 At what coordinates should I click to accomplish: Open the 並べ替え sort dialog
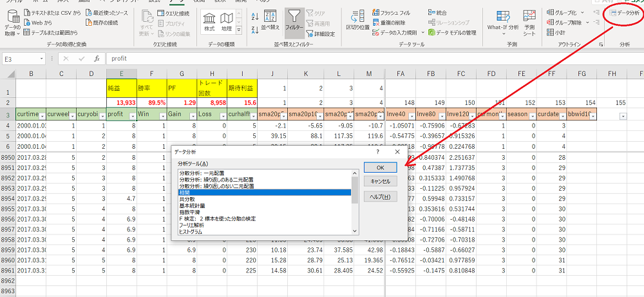tap(272, 21)
